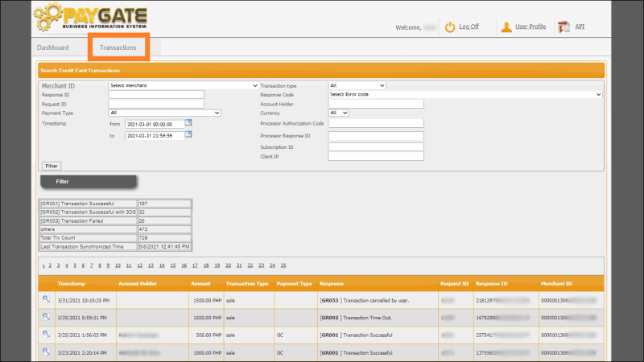
Task: Click the Client IP input field
Action: [376, 156]
